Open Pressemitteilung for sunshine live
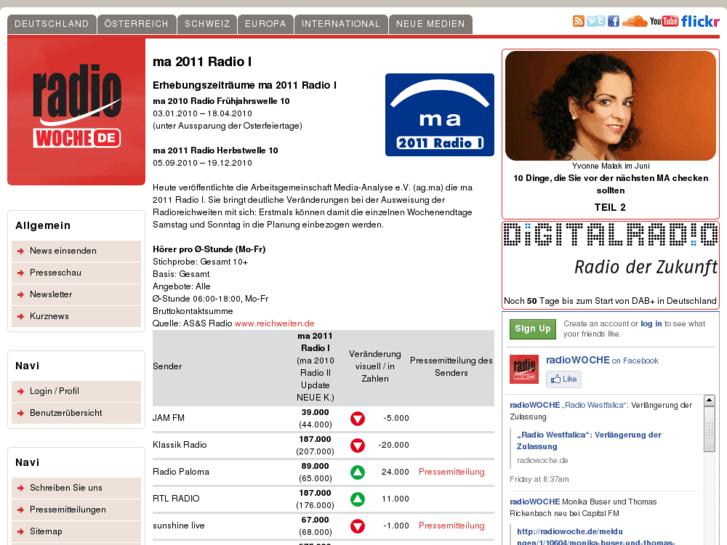Image resolution: width=727 pixels, height=545 pixels. [x=452, y=526]
